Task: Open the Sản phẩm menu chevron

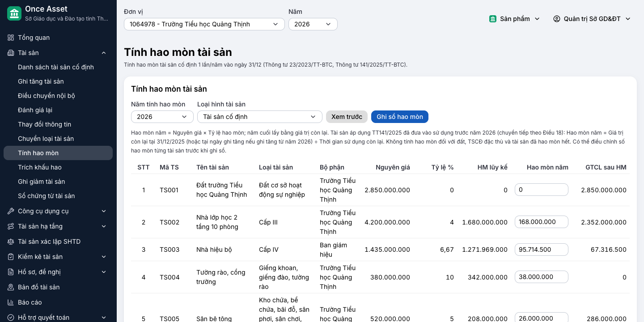Action: pos(537,19)
